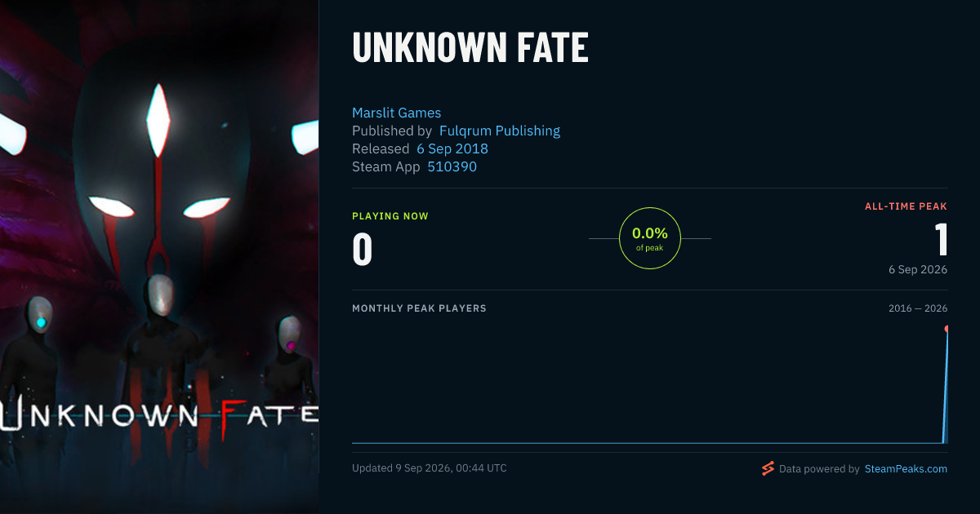Click the SteamPeaks logo icon in footer

[x=768, y=468]
